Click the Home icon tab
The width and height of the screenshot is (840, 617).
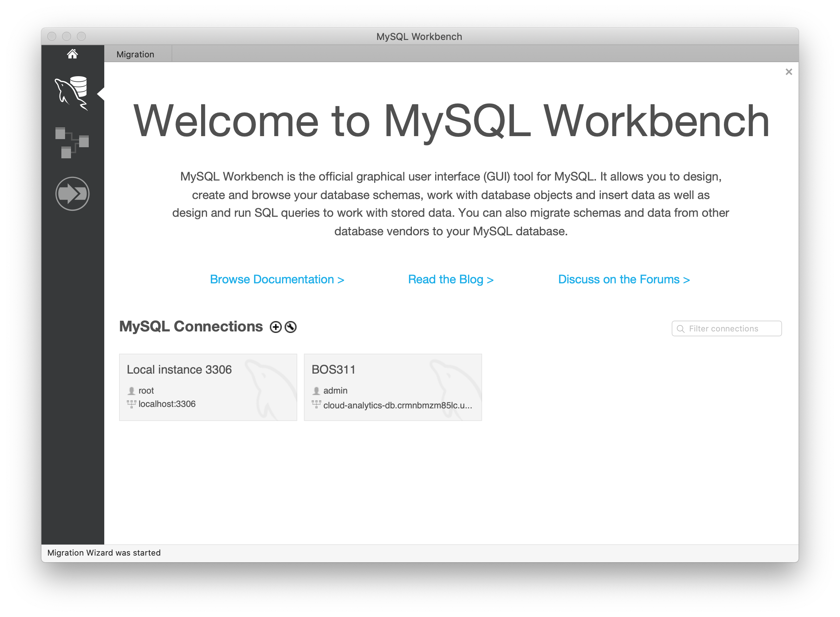(x=72, y=54)
